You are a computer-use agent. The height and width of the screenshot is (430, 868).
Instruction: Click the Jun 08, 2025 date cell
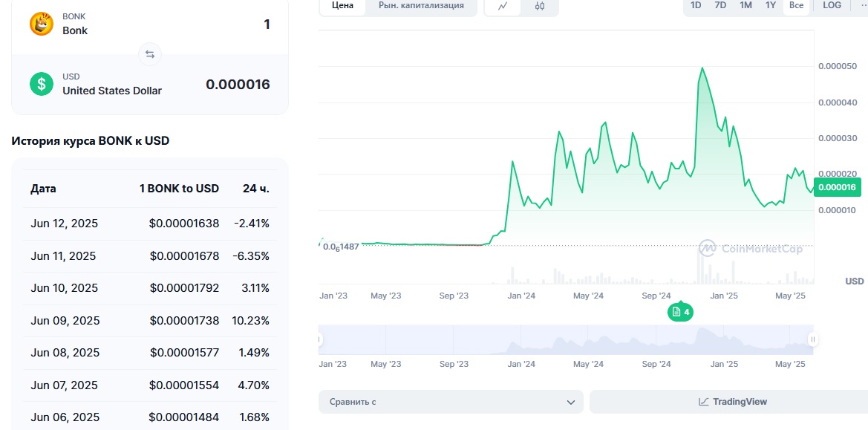[65, 353]
